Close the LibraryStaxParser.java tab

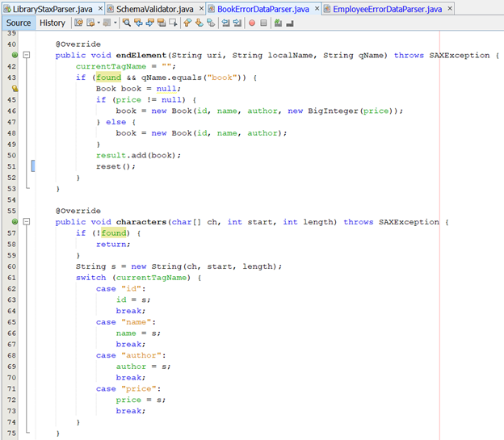click(x=101, y=9)
